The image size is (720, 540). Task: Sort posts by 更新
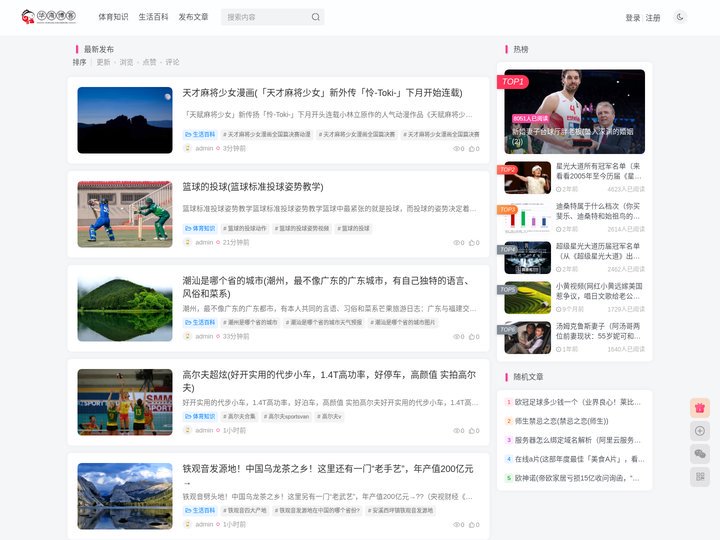(103, 62)
